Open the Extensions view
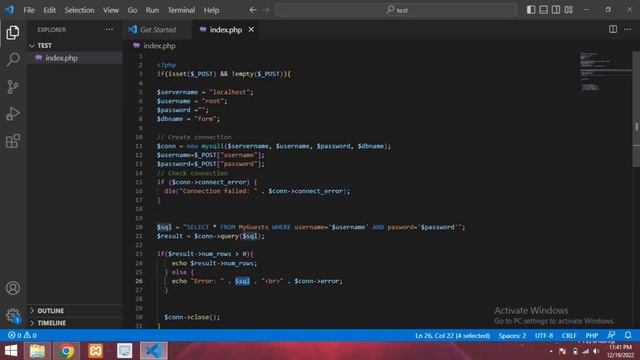The width and height of the screenshot is (640, 360). 13,141
